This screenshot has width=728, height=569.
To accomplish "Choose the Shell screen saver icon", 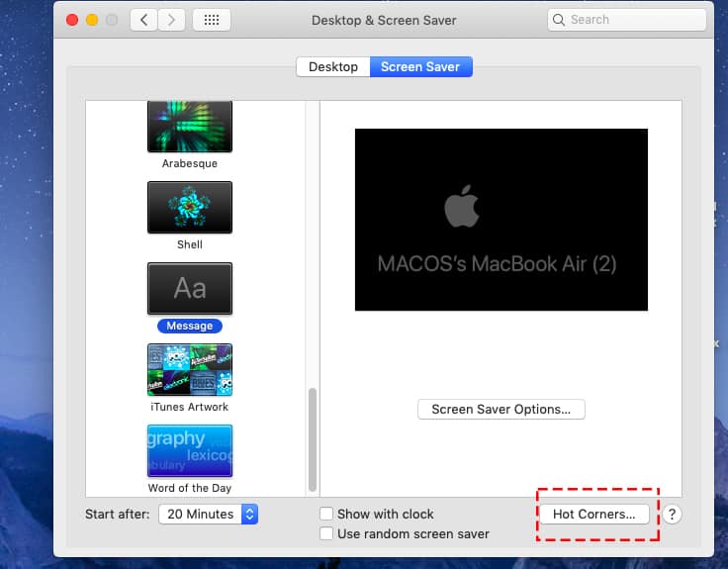I will pyautogui.click(x=190, y=207).
